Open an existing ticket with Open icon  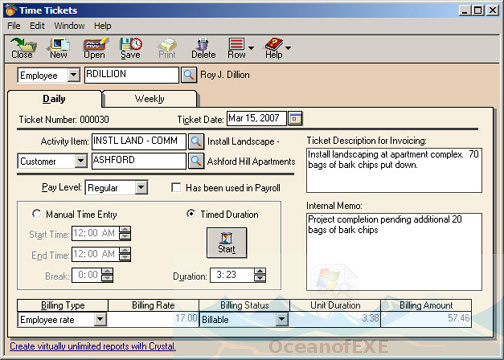[95, 48]
